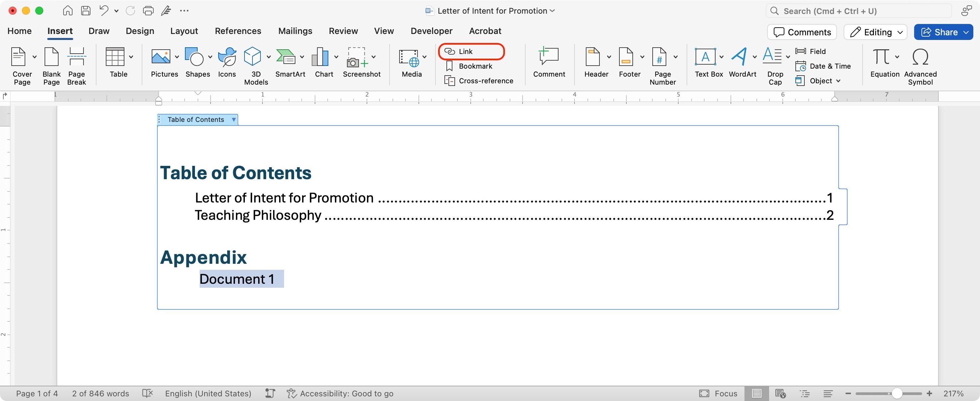This screenshot has height=401, width=980.
Task: Switch to Print Layout view
Action: 756,393
